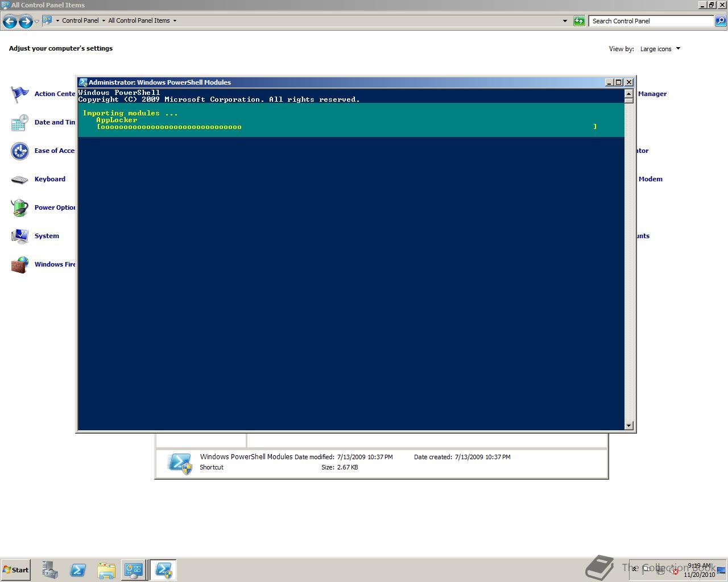Click the Manager link at right edge
728x582 pixels.
tap(652, 94)
